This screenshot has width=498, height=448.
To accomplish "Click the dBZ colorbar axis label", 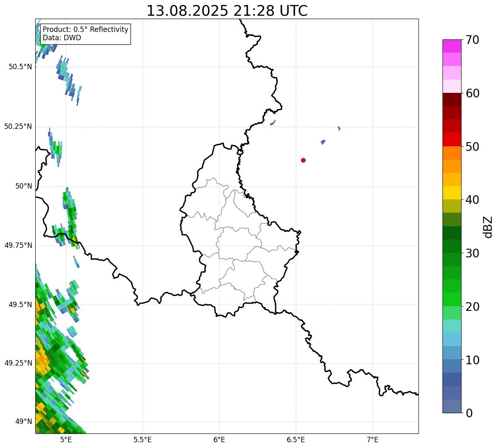I will coord(488,226).
